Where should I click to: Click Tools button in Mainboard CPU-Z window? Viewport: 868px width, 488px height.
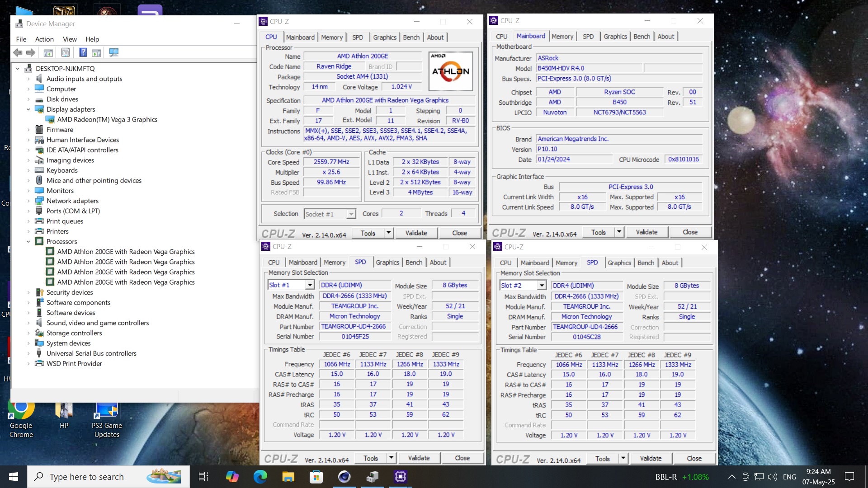(x=599, y=232)
